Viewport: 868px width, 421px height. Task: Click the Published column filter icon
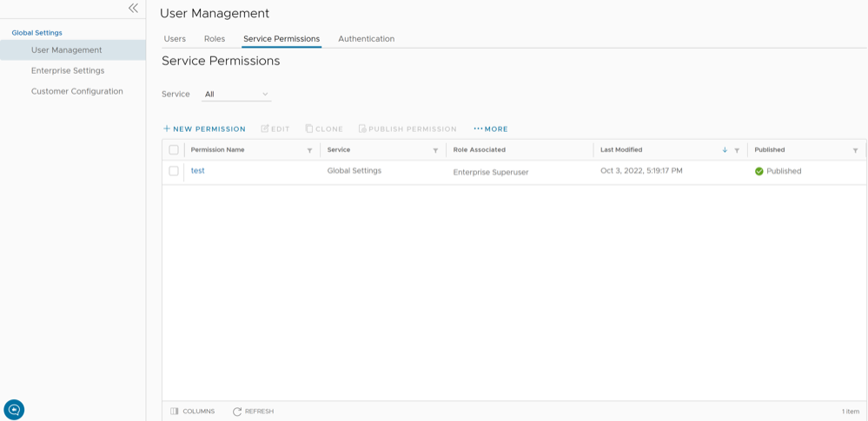(x=855, y=150)
